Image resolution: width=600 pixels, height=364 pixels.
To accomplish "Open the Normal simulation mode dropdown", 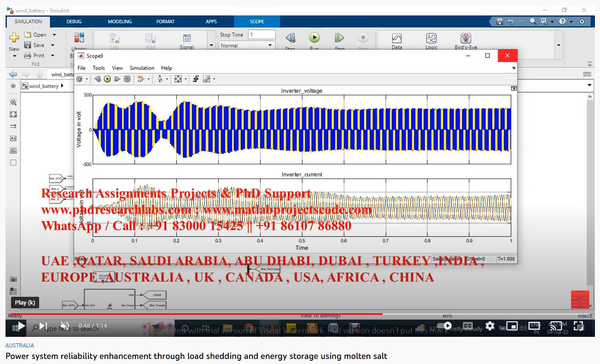I will (x=247, y=45).
